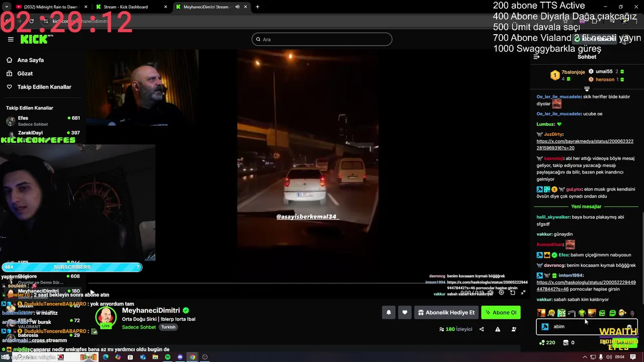Viewport: 644px width, 362px height.
Task: Go to Ana Sayfa in sidebar
Action: point(30,60)
